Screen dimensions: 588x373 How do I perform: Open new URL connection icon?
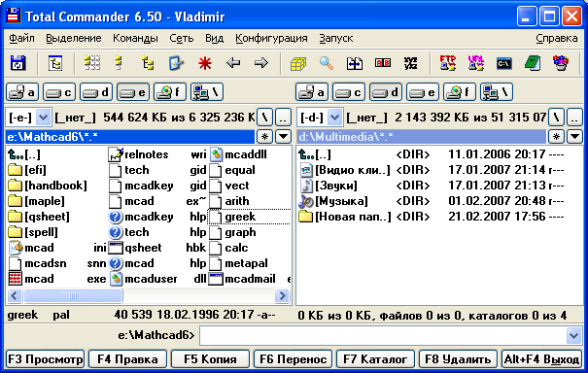476,63
